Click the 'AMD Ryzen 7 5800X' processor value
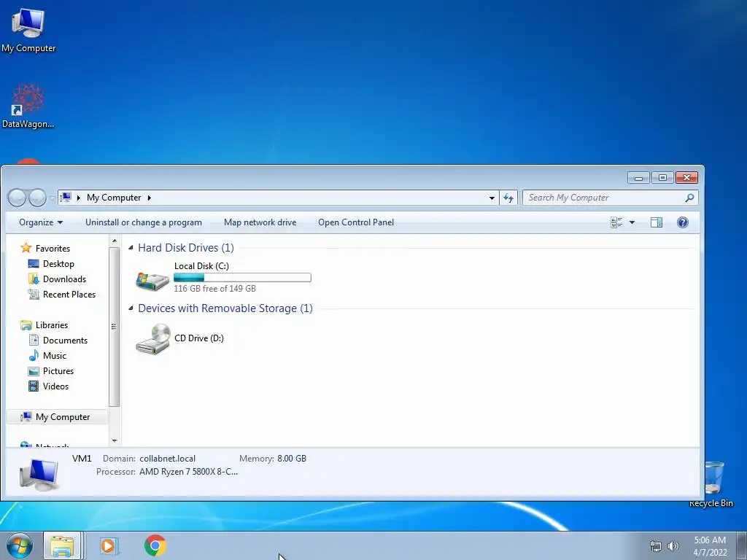747x560 pixels. coord(189,472)
